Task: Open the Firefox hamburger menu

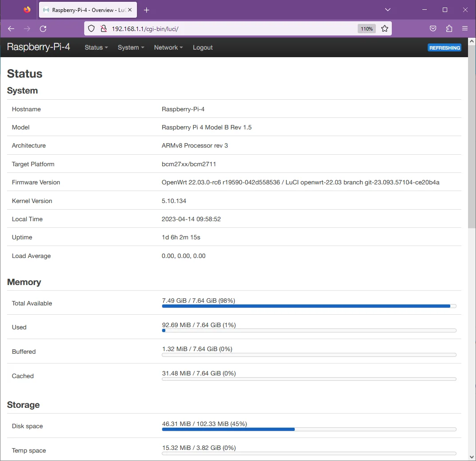Action: click(464, 29)
